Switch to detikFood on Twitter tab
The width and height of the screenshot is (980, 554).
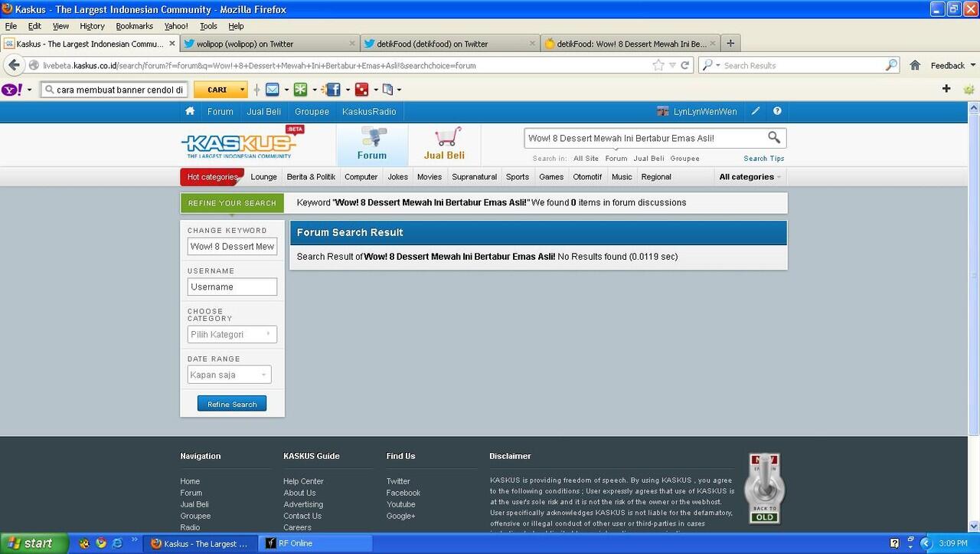[x=449, y=44]
